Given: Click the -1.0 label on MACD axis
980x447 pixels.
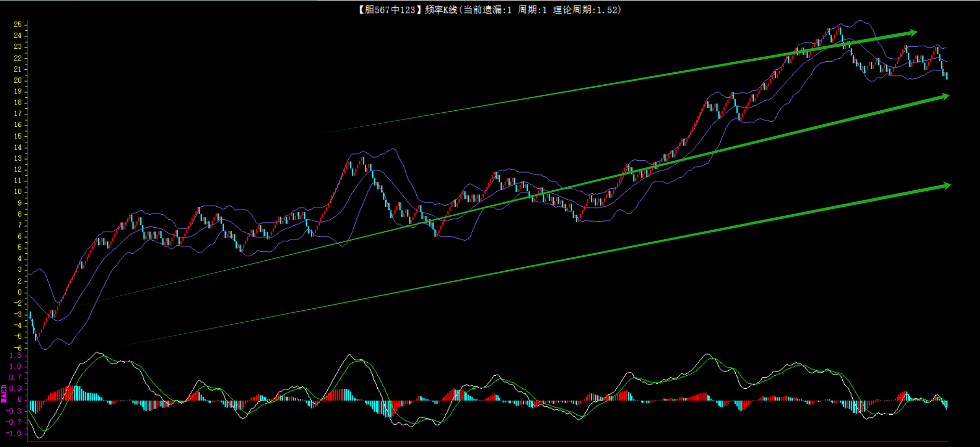Looking at the screenshot, I should click(15, 433).
